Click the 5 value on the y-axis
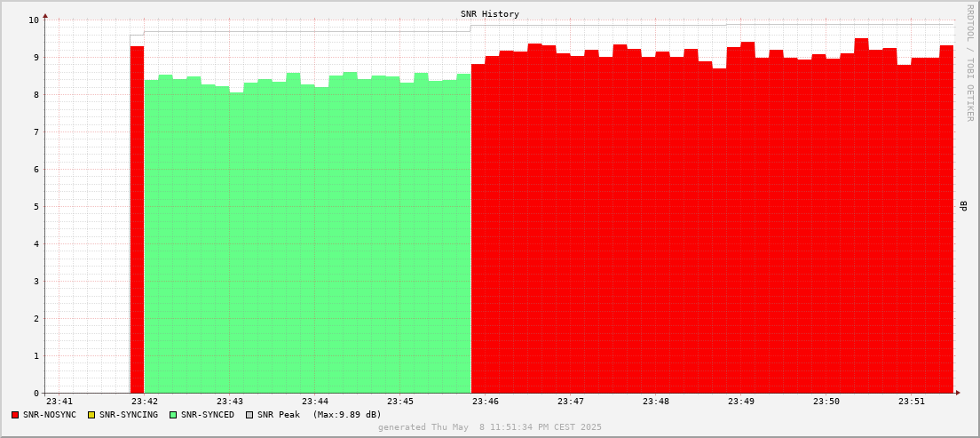This screenshot has height=438, width=980. point(36,206)
